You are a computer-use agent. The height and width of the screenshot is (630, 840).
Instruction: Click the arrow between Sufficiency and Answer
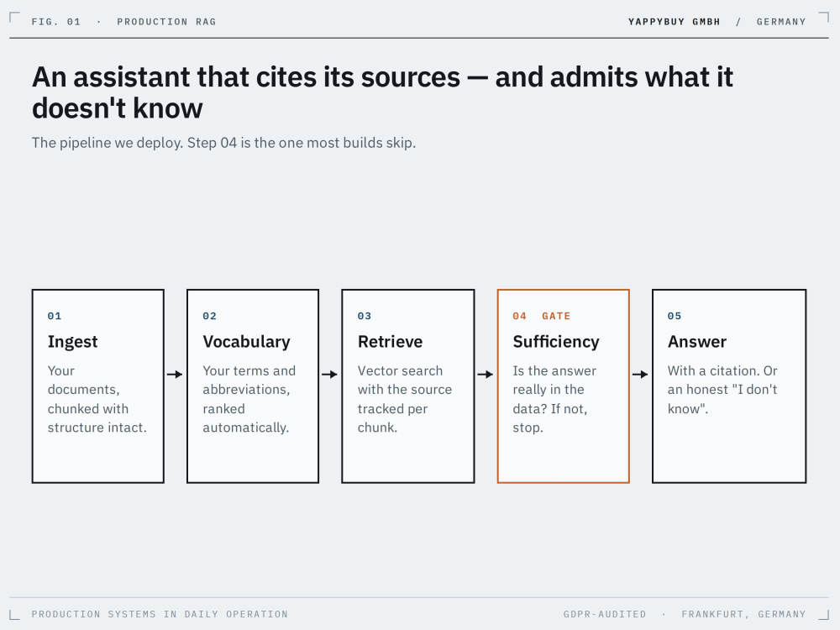click(640, 374)
